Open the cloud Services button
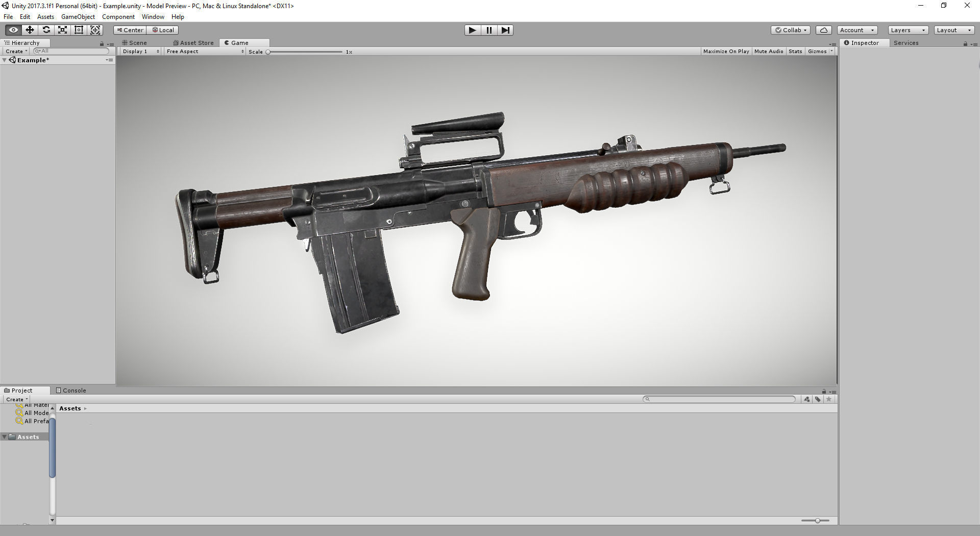The image size is (980, 536). coord(823,30)
